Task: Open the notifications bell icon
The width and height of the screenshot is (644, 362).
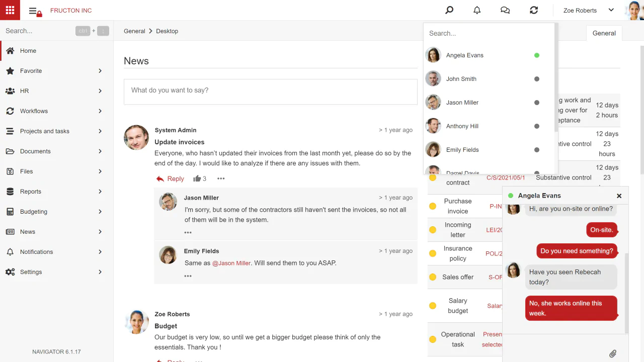Action: point(477,10)
